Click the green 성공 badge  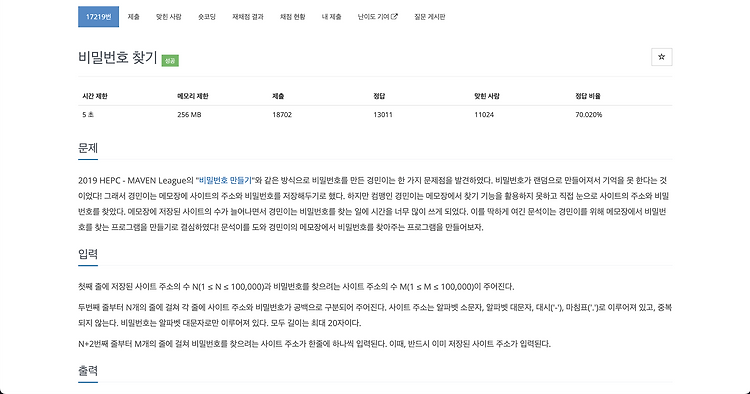click(x=170, y=61)
